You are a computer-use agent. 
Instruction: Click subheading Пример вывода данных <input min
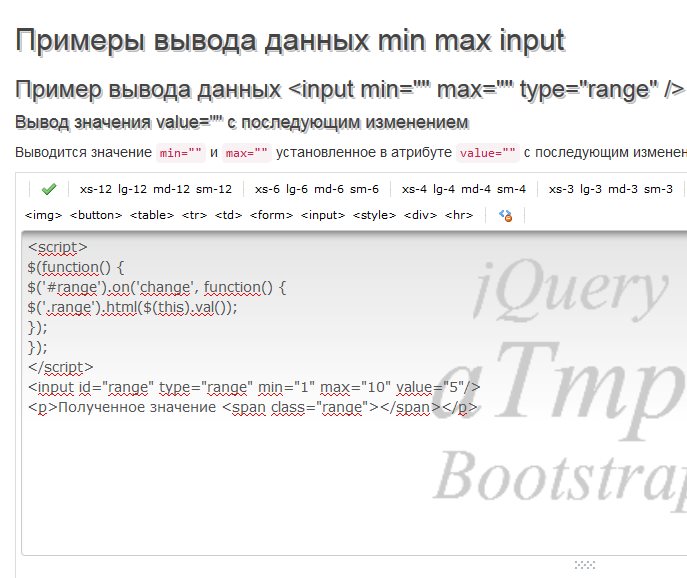tap(349, 89)
